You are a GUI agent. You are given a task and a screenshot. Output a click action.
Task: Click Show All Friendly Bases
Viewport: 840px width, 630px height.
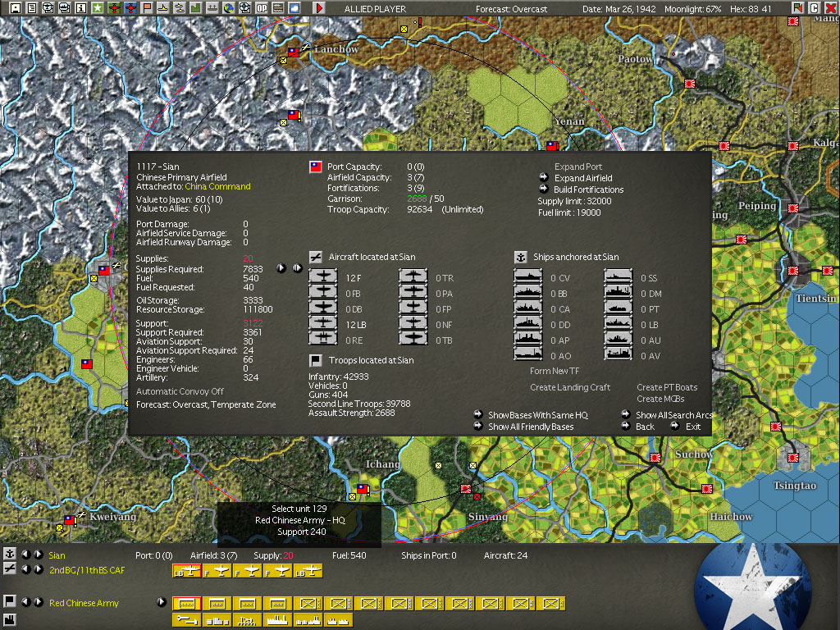pyautogui.click(x=531, y=427)
